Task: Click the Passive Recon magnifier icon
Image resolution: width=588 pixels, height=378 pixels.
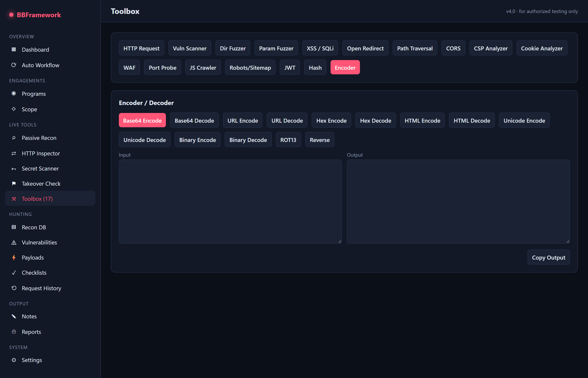Action: tap(14, 138)
